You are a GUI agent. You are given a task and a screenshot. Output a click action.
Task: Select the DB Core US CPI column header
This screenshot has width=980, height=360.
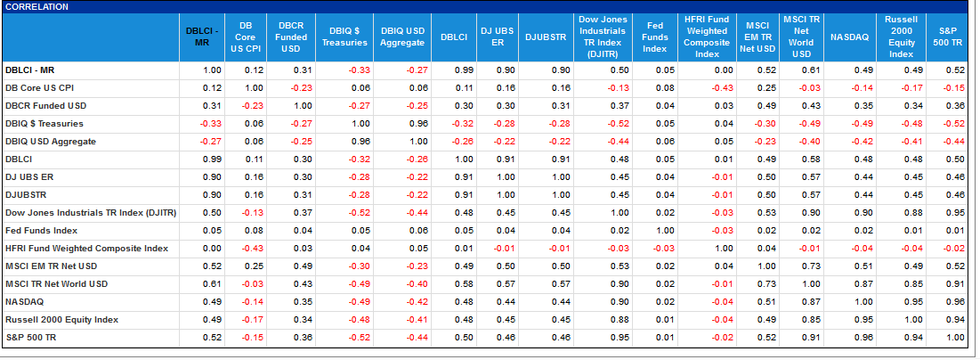pos(245,37)
